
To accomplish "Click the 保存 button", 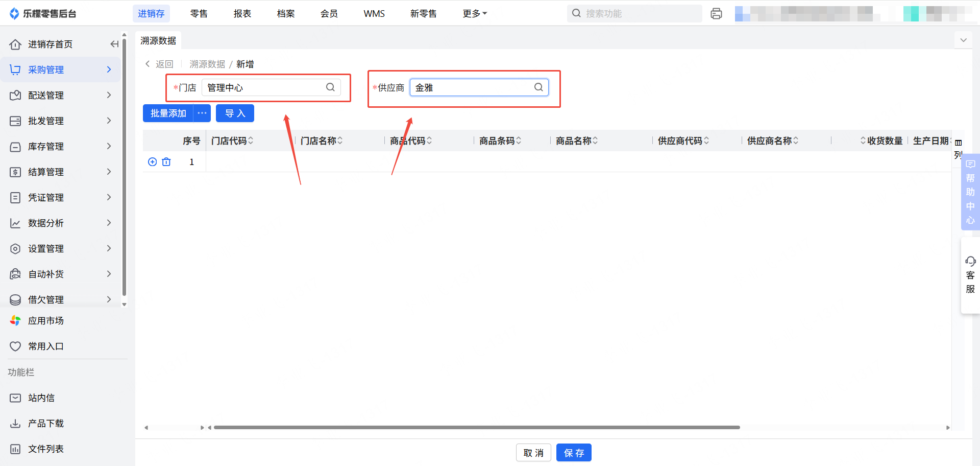I will 574,453.
